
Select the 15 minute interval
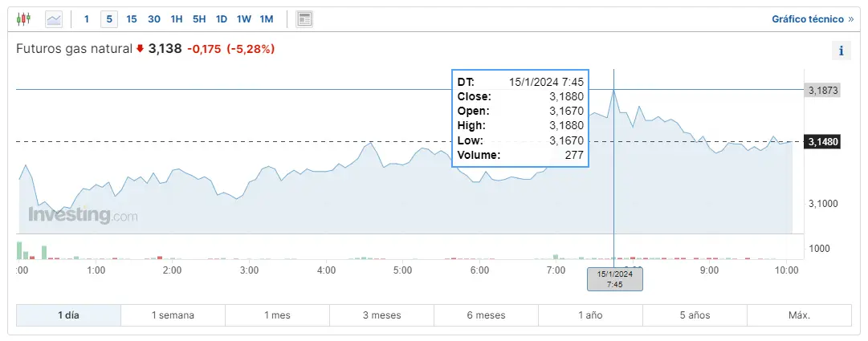(132, 18)
